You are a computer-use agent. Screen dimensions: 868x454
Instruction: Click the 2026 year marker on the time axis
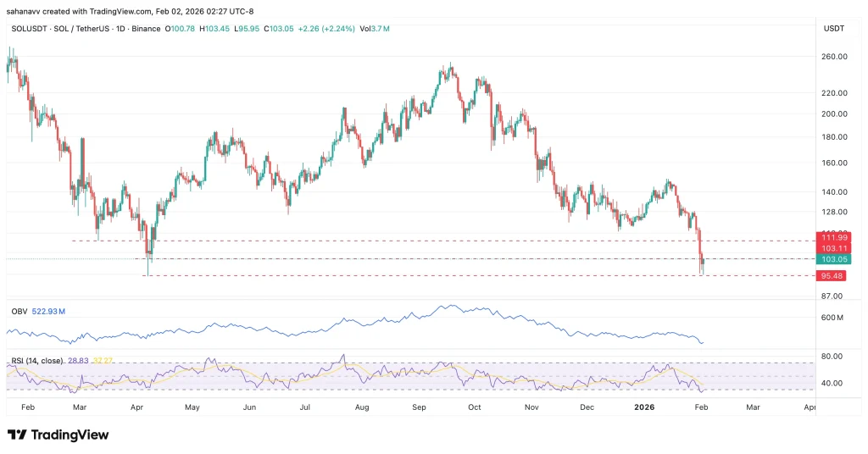click(645, 407)
